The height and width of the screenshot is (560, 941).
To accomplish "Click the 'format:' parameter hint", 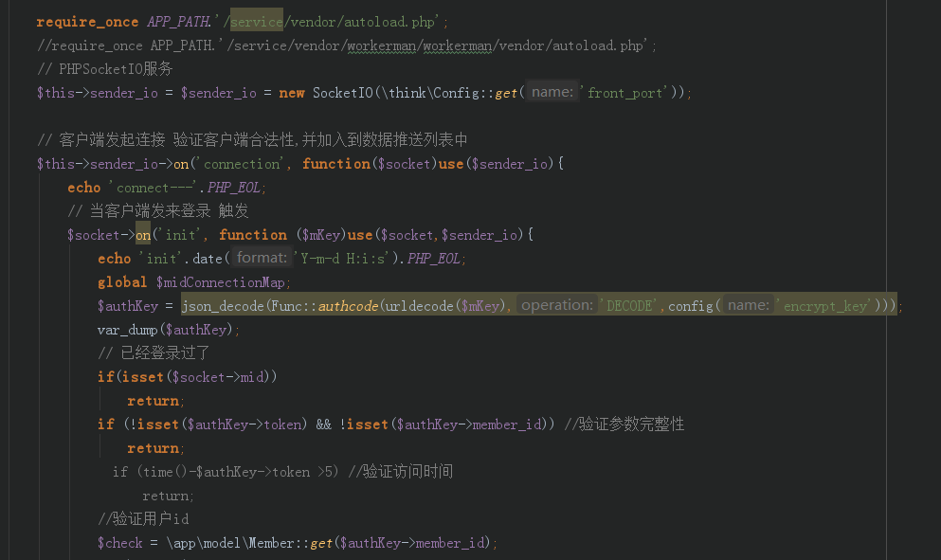I will 262,258.
